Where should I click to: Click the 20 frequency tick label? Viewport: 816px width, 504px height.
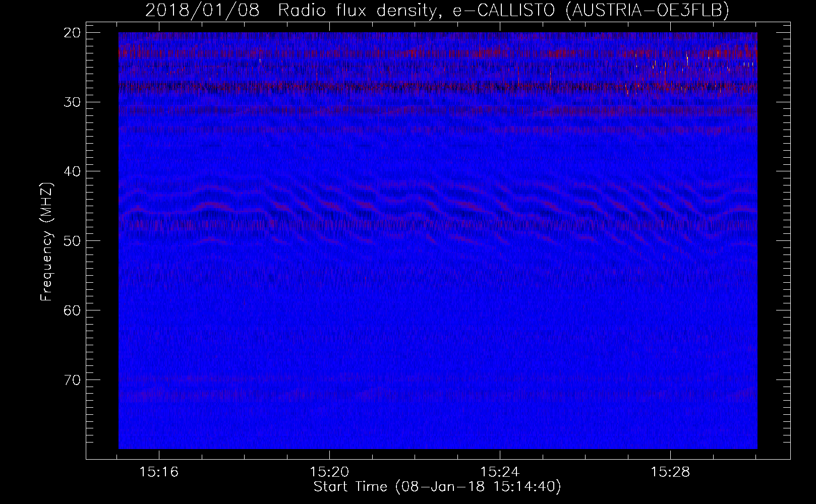coord(73,33)
